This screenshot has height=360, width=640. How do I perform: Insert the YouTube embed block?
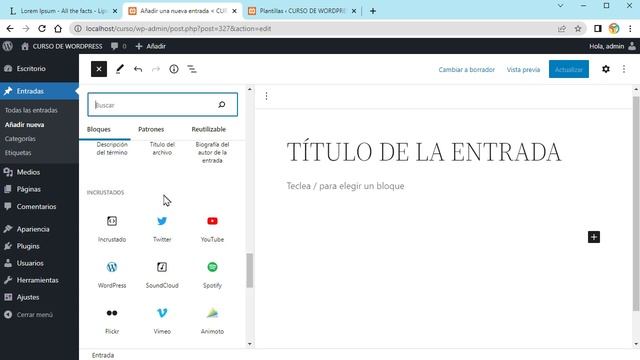point(212,229)
